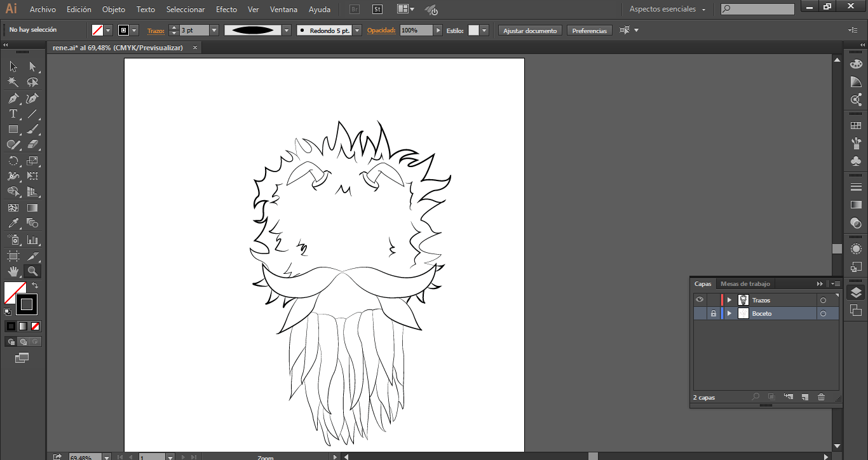Open the Aspectos esenciales workspace dropdown
Image resolution: width=868 pixels, height=460 pixels.
pyautogui.click(x=667, y=10)
